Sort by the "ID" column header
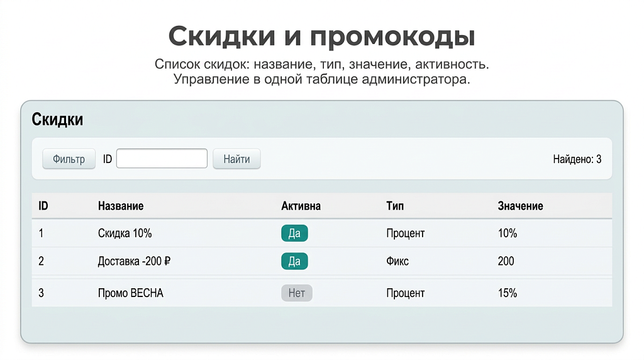 pyautogui.click(x=43, y=206)
